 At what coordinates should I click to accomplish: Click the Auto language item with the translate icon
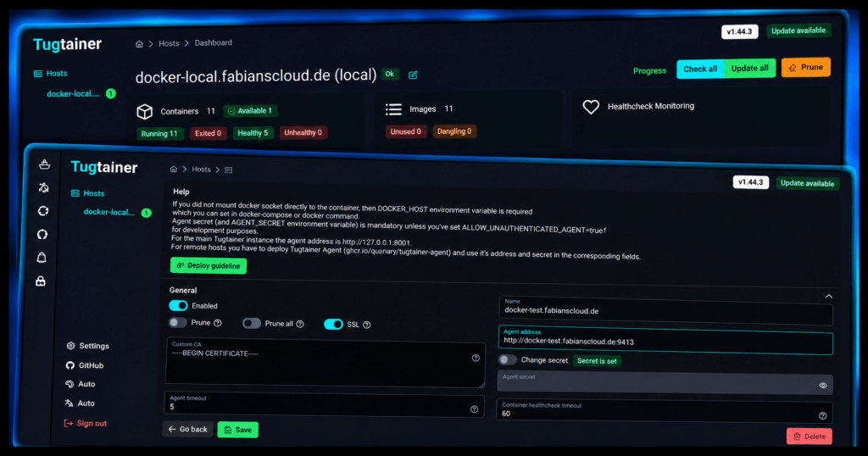pos(80,403)
